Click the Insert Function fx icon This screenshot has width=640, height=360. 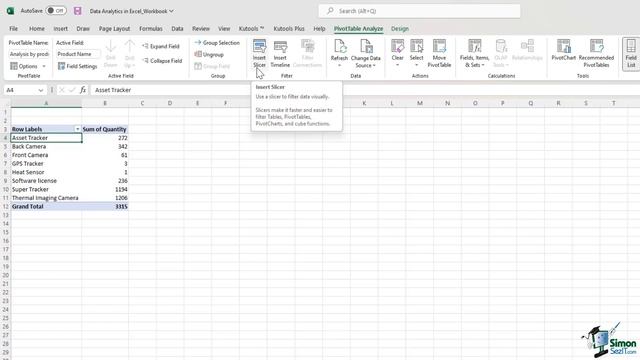point(83,90)
